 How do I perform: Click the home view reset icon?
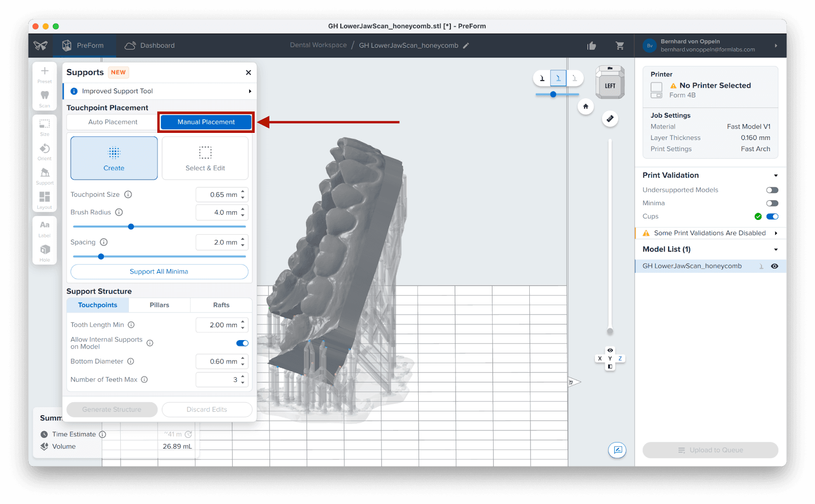coord(586,106)
